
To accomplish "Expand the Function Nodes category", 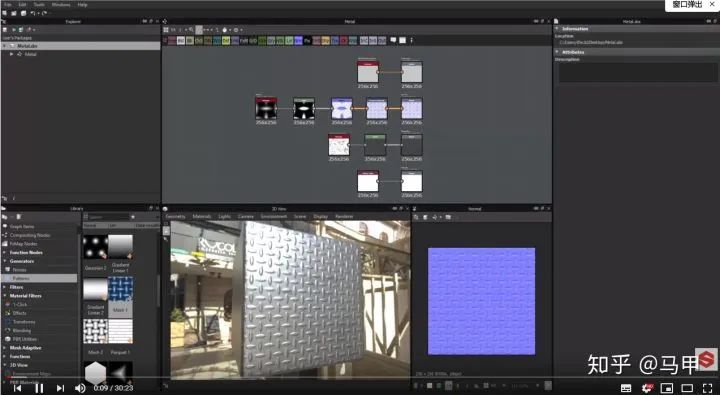I will pos(5,253).
